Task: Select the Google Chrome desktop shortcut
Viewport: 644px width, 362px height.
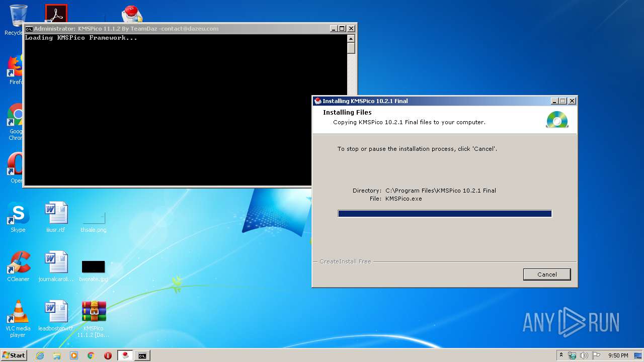Action: point(16,122)
